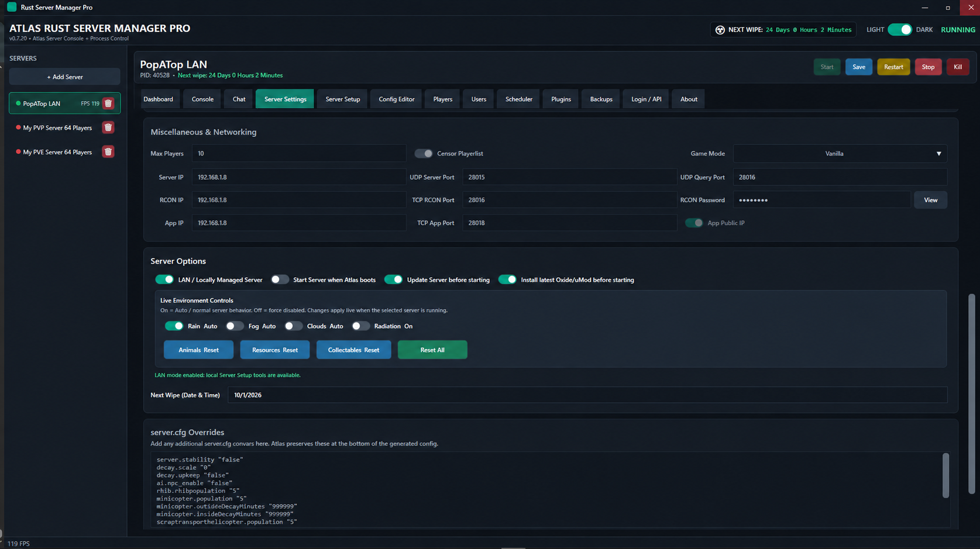
Task: Click trash icon for My PVP Server
Action: (108, 127)
